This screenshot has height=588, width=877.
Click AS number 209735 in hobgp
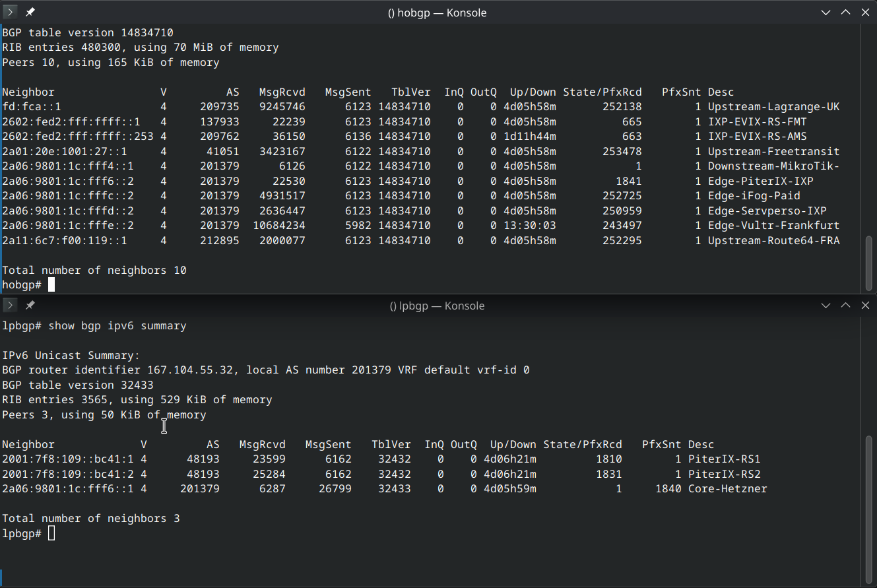(x=220, y=107)
